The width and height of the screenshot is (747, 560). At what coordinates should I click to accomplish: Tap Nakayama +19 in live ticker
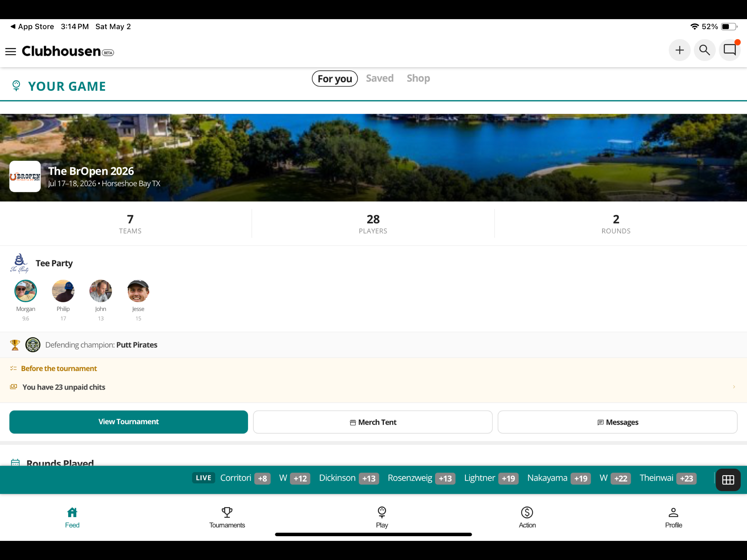[x=559, y=478]
